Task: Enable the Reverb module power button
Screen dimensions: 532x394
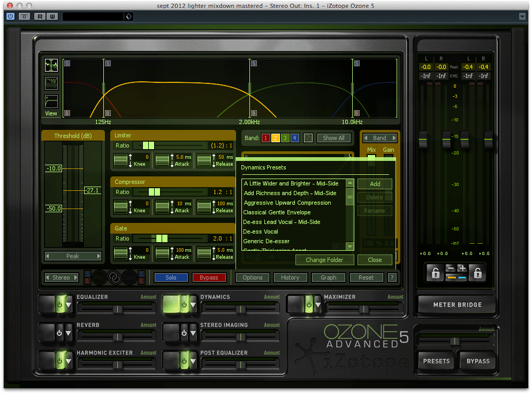Action: pyautogui.click(x=60, y=333)
